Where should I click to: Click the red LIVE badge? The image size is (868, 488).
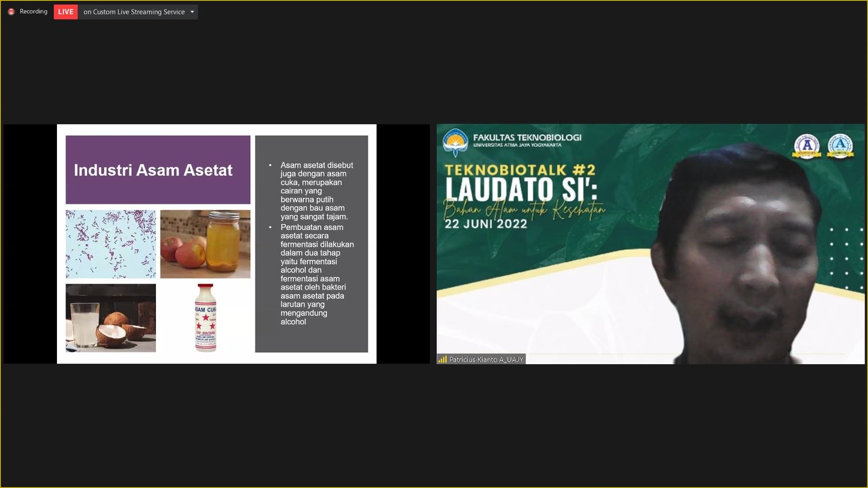[66, 12]
